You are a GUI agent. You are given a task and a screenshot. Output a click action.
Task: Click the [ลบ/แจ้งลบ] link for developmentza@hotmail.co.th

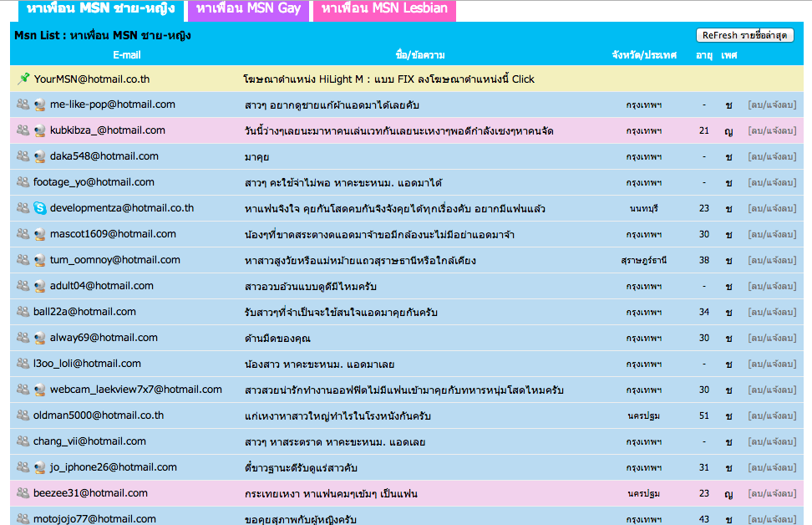pyautogui.click(x=772, y=208)
